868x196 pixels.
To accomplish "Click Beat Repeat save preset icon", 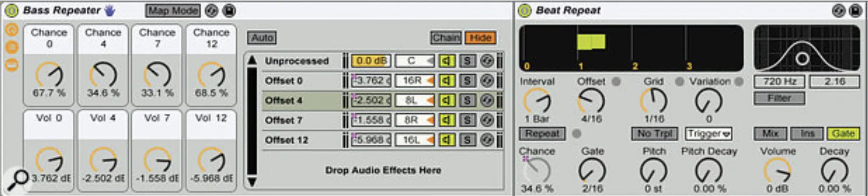I will coord(856,11).
